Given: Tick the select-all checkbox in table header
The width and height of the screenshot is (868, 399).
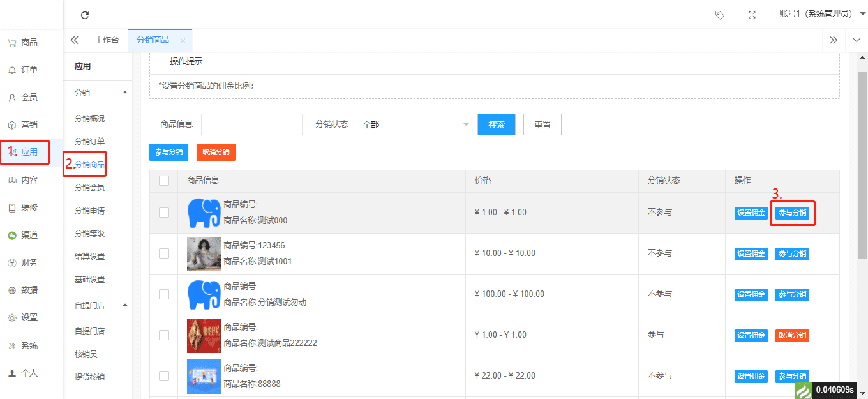Looking at the screenshot, I should (x=164, y=181).
